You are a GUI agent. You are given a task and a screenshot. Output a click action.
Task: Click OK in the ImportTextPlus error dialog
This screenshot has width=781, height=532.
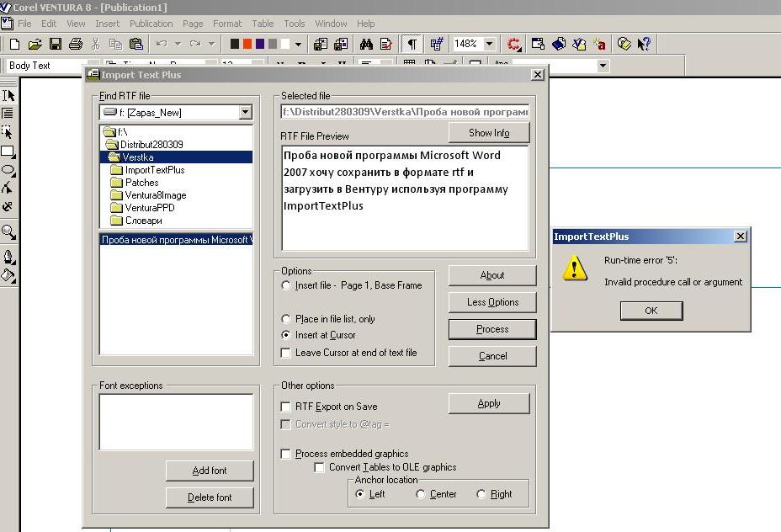[x=651, y=311]
